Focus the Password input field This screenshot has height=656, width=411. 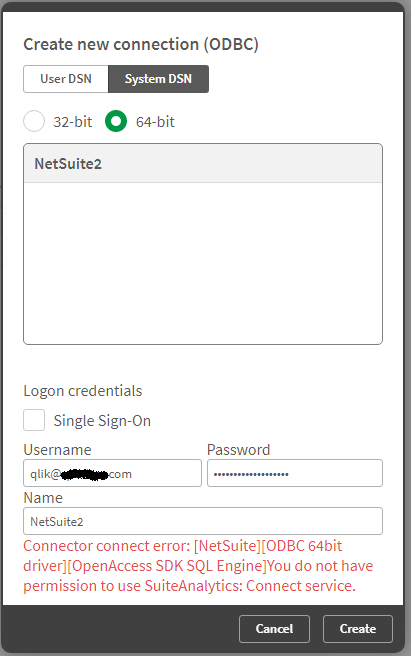pyautogui.click(x=295, y=473)
